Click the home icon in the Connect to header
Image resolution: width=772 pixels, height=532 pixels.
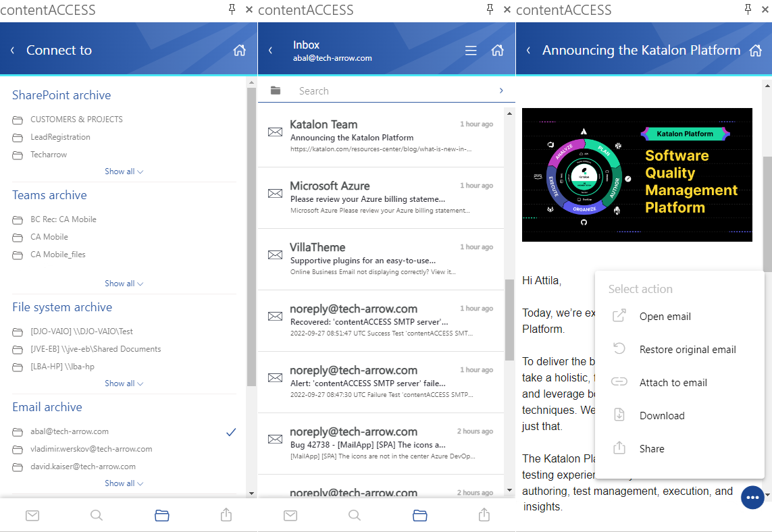(239, 50)
